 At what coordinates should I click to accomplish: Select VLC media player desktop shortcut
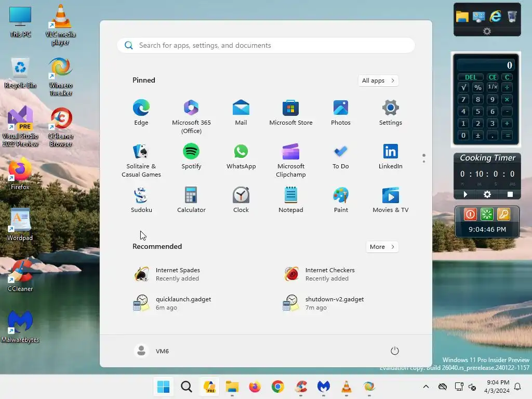coord(60,25)
